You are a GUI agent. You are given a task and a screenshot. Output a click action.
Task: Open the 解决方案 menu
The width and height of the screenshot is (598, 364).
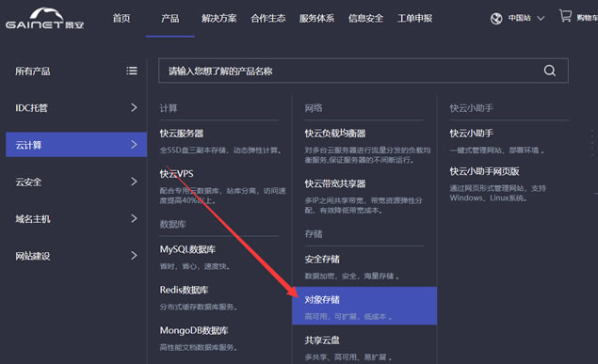[x=218, y=18]
